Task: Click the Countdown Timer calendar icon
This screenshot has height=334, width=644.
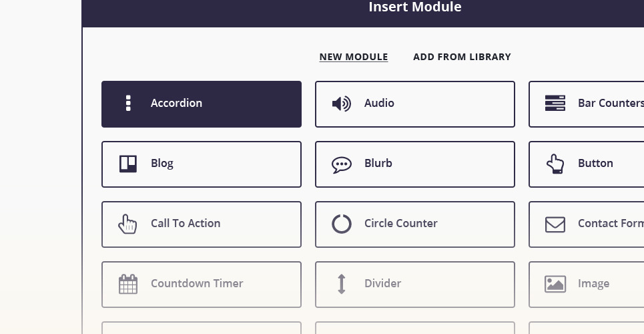Action: pos(128,284)
